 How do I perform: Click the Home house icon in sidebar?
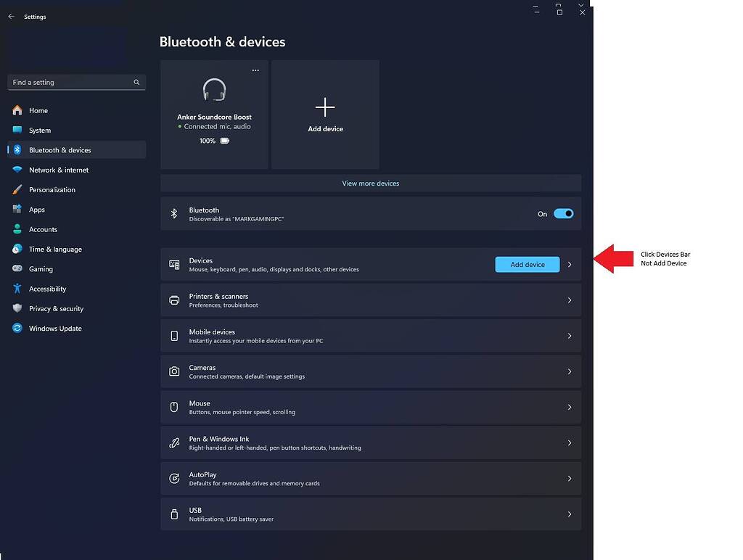(x=17, y=110)
